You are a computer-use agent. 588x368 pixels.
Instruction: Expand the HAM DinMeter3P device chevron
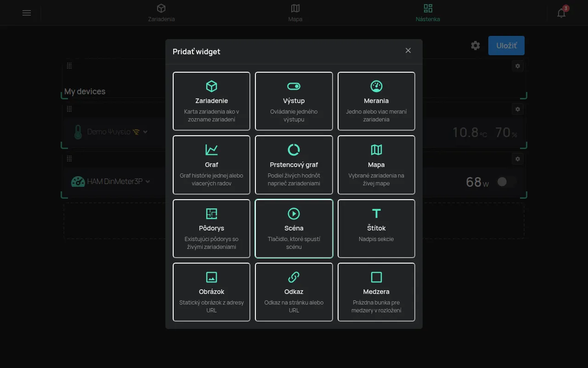148,182
